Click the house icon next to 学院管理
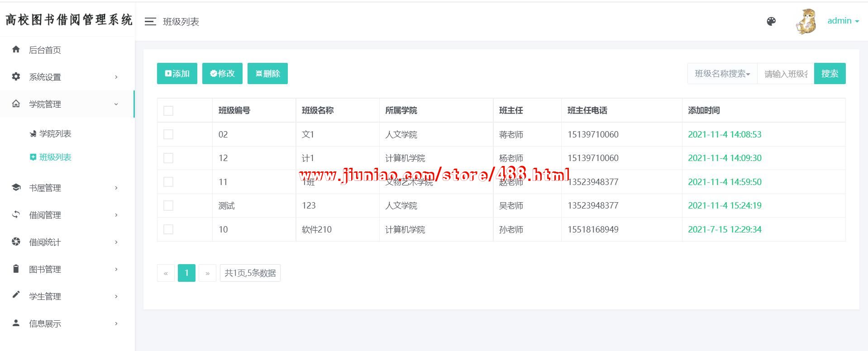The image size is (868, 351). [16, 104]
